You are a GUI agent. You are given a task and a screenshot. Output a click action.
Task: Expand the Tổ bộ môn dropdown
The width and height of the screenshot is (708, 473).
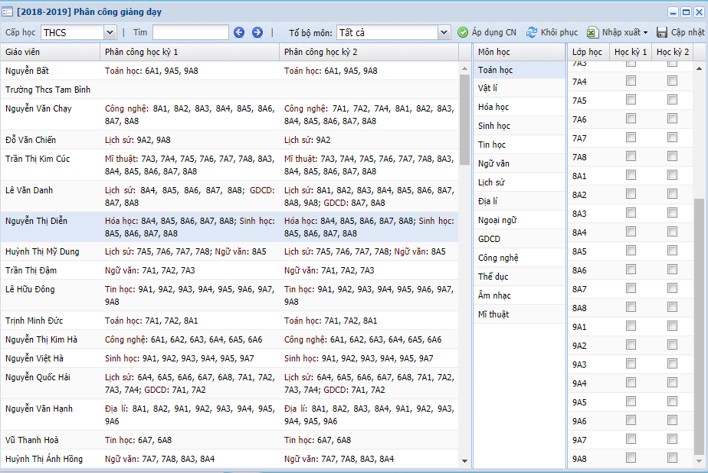tap(443, 32)
